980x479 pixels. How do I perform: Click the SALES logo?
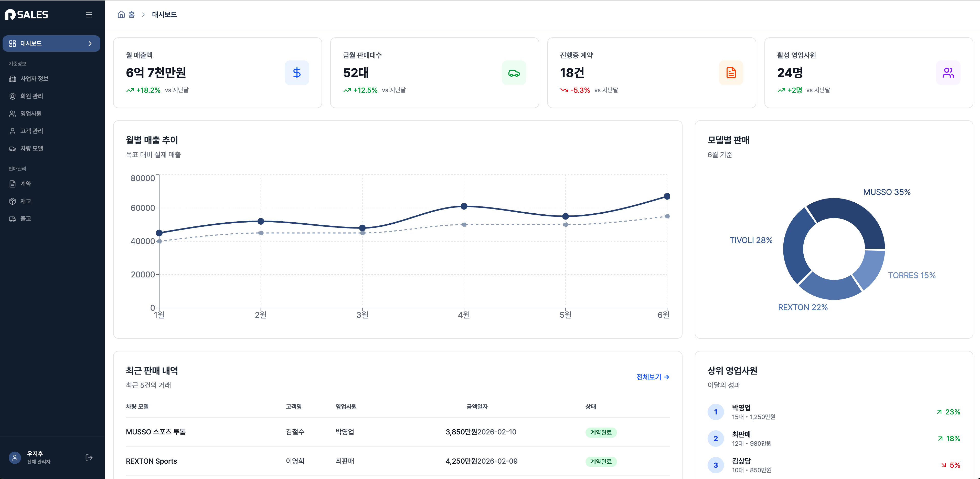pos(26,14)
